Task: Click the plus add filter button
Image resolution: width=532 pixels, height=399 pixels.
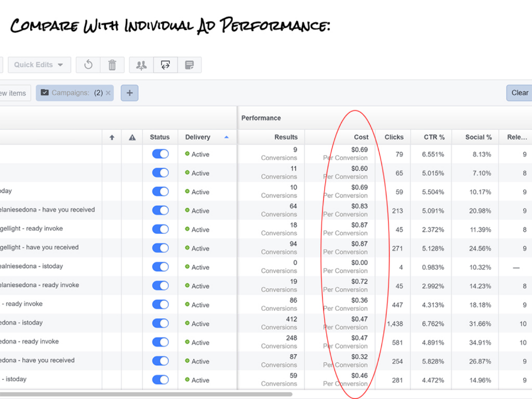Action: pyautogui.click(x=129, y=93)
